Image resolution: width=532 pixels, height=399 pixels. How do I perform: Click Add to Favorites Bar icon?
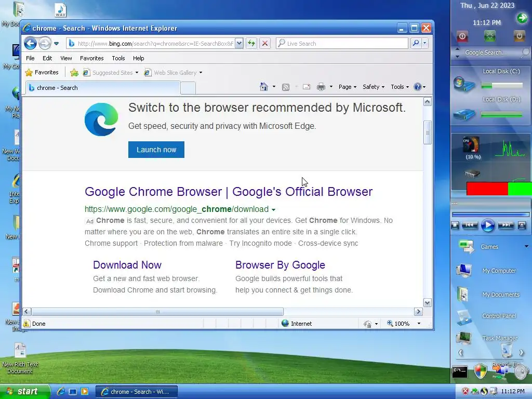74,72
